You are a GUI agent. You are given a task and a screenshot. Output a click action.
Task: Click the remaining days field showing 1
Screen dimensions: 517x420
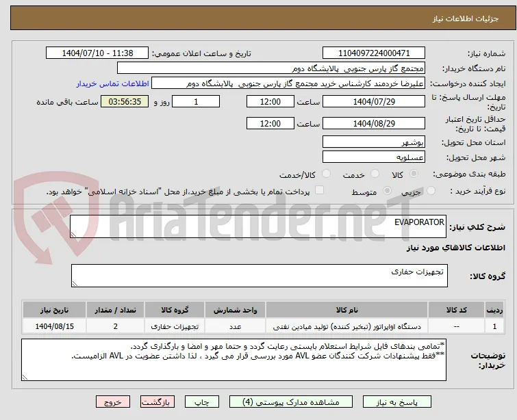[x=196, y=101]
